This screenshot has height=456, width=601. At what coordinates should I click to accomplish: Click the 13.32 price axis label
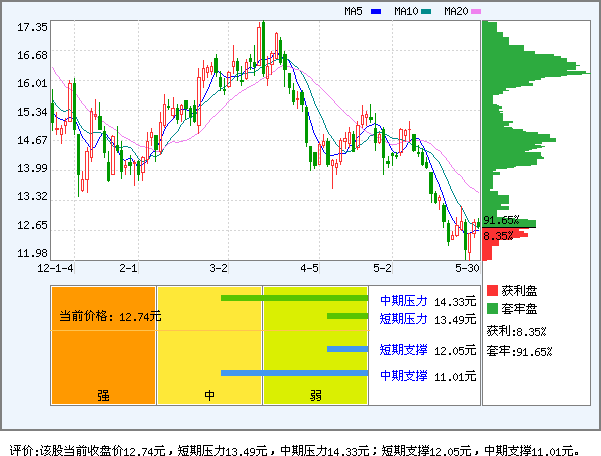click(x=32, y=197)
